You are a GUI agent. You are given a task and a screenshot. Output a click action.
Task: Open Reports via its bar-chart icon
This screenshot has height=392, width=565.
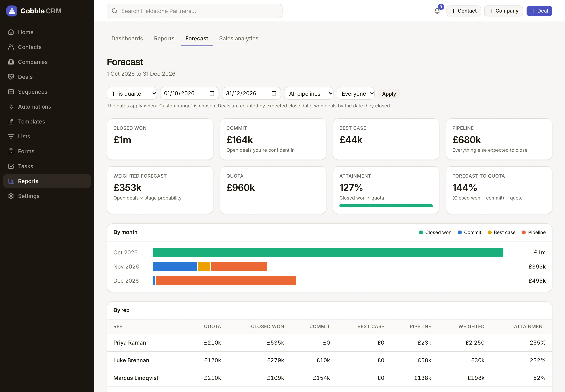(x=11, y=181)
